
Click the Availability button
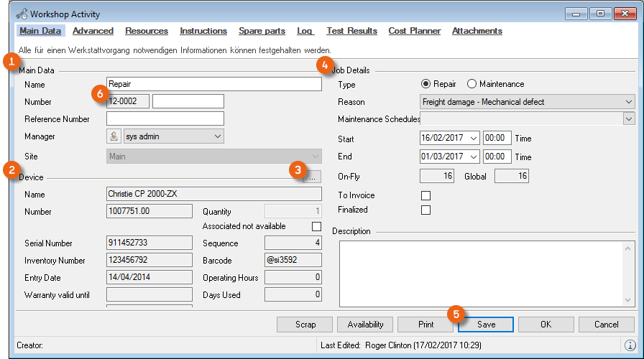click(365, 325)
